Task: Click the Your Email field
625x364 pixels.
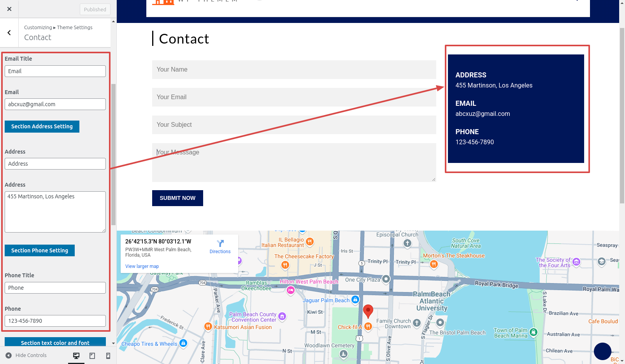Action: (294, 97)
